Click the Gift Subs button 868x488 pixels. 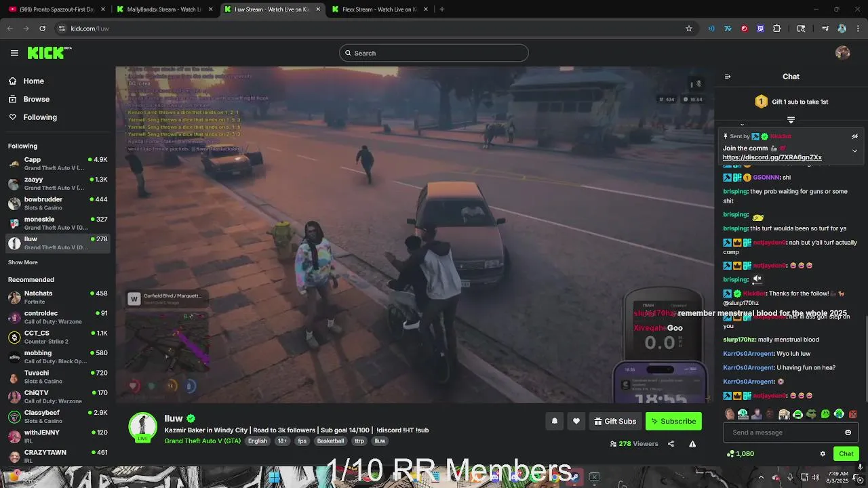tap(615, 421)
